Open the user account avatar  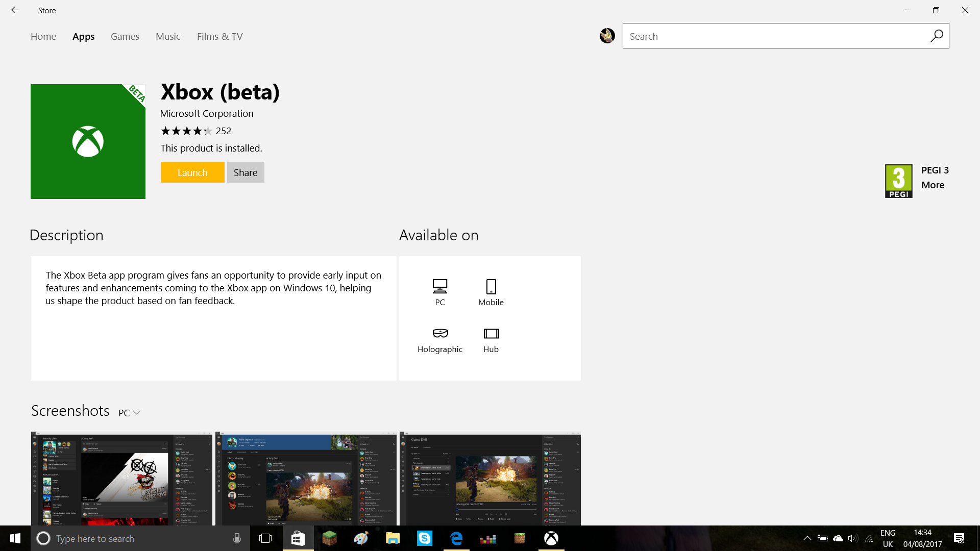(607, 36)
